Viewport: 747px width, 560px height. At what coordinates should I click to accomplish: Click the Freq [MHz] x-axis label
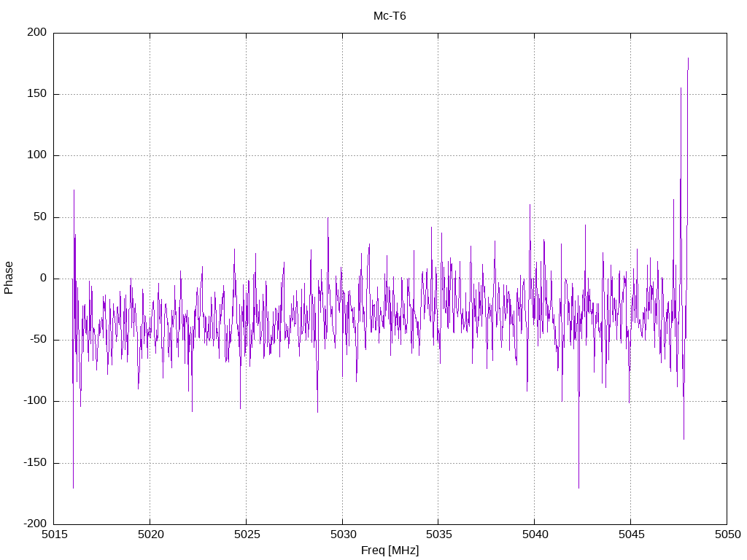(x=390, y=551)
